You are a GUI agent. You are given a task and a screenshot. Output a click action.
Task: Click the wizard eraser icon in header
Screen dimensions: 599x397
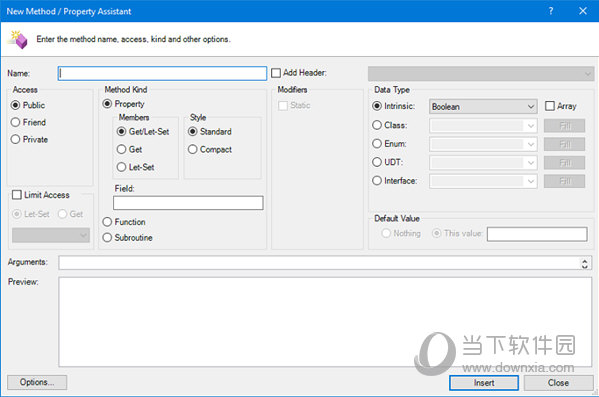[x=19, y=39]
